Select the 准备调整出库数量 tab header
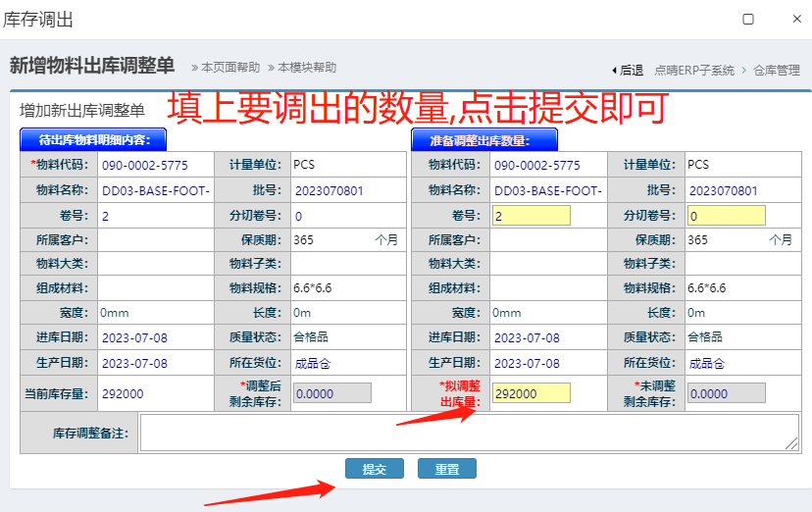812x512 pixels. [484, 140]
